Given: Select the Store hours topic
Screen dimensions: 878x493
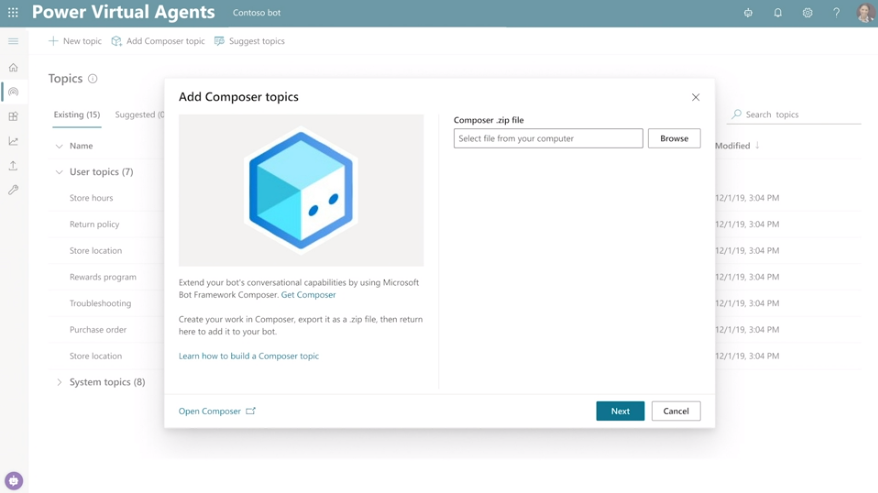Looking at the screenshot, I should click(x=91, y=198).
